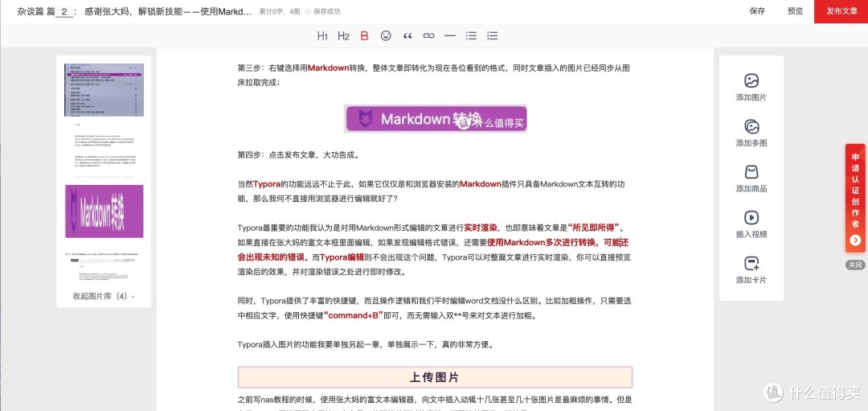Close the side banner with 关闭

tap(855, 265)
